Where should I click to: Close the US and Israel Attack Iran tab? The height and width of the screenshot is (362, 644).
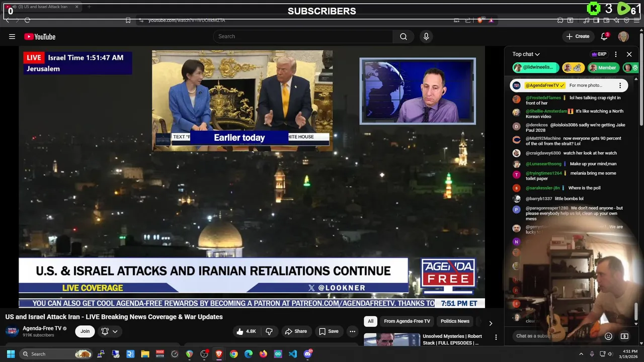(x=76, y=7)
